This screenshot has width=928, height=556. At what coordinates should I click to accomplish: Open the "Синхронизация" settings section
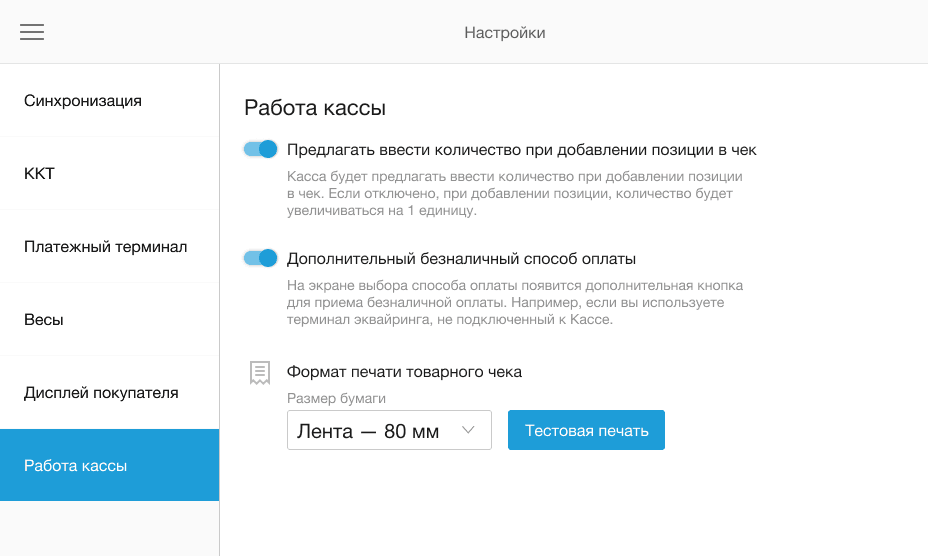tap(83, 101)
